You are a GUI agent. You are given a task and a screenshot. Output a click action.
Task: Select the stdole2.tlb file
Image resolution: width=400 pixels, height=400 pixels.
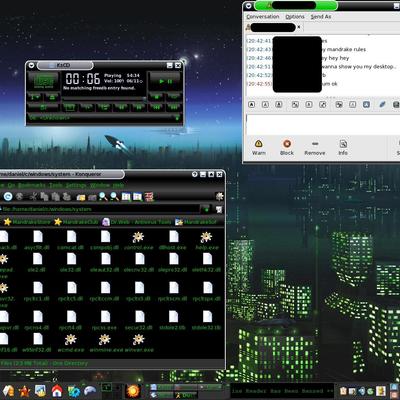[173, 320]
